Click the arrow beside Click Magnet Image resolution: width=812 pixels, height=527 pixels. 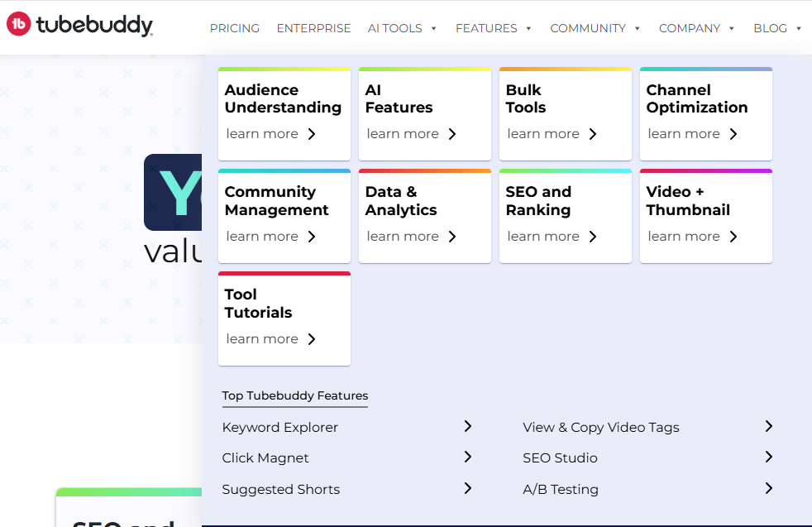pyautogui.click(x=468, y=457)
